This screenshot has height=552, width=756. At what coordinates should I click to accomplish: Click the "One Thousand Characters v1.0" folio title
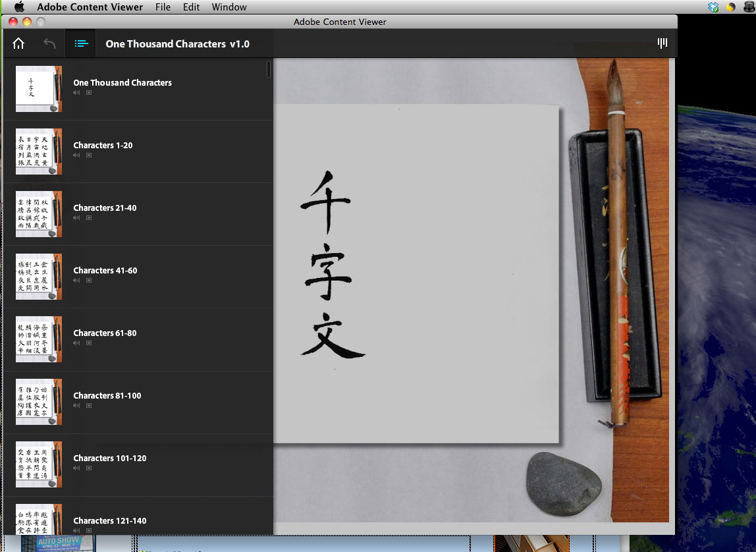(x=177, y=44)
